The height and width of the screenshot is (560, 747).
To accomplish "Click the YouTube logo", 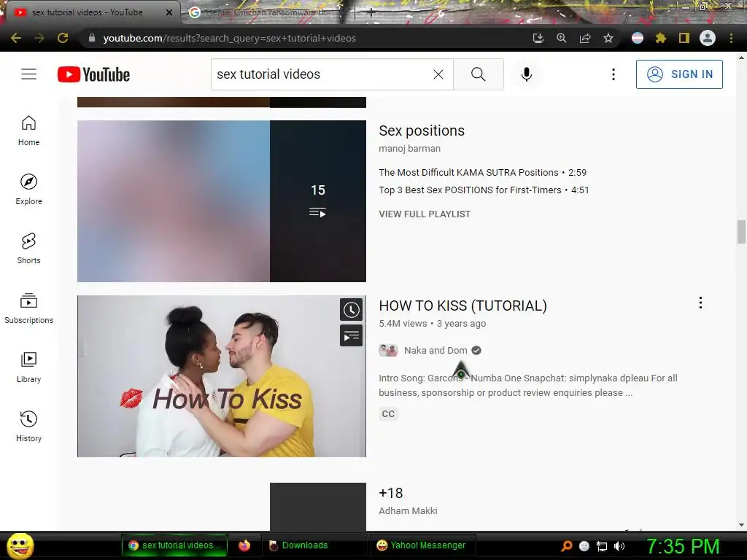I will tap(94, 74).
